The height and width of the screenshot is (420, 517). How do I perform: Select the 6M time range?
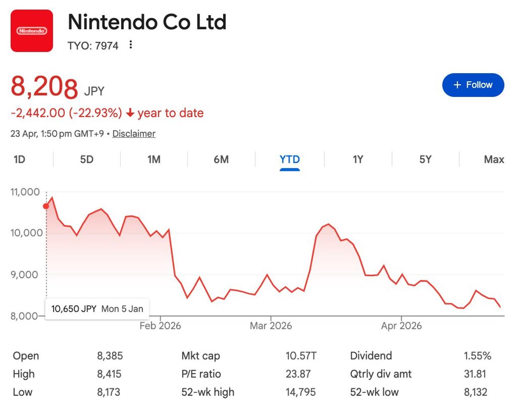[221, 159]
